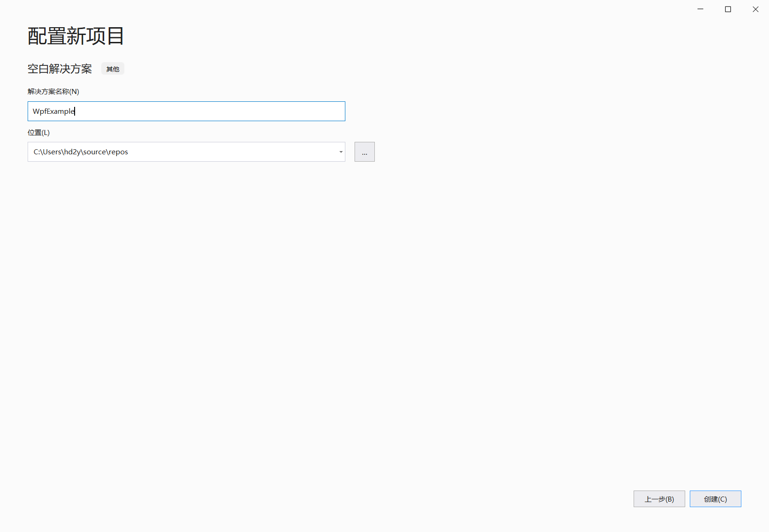Click the 创建(C) create button

(715, 499)
